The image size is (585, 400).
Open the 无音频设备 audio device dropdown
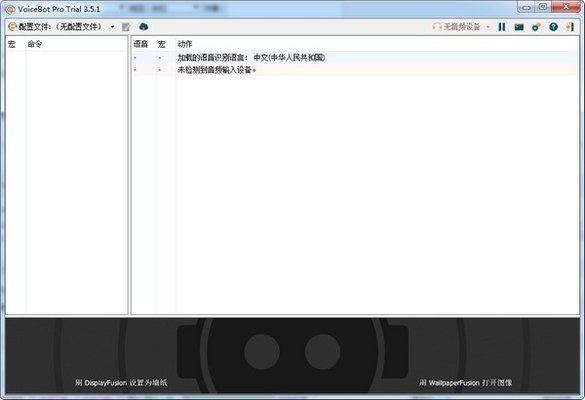click(x=461, y=27)
